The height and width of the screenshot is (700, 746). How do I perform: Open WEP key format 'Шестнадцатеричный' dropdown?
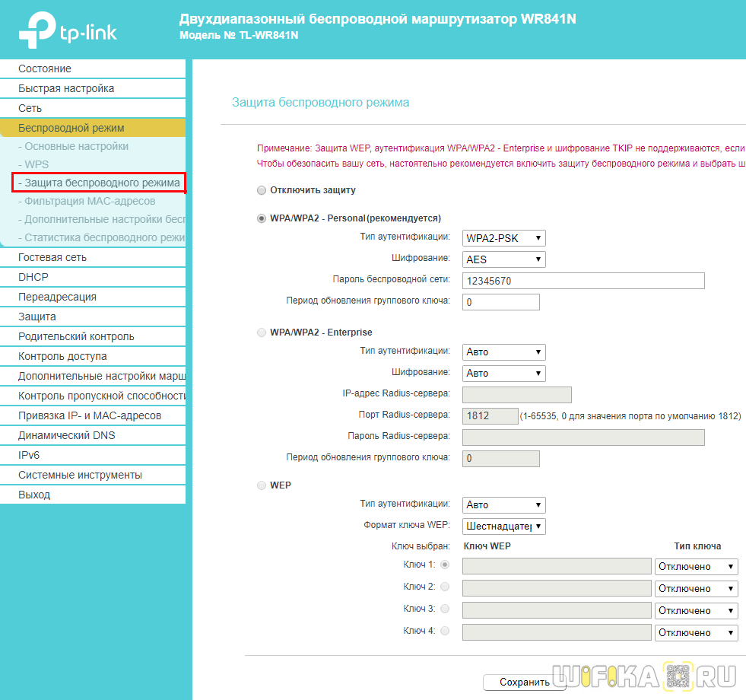[x=504, y=526]
